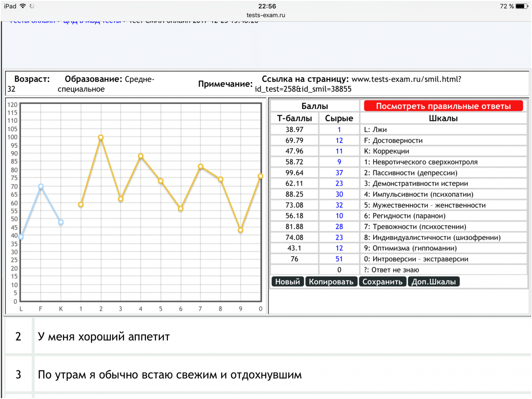Click the K scale data point on chart
This screenshot has width=532, height=399.
61,222
